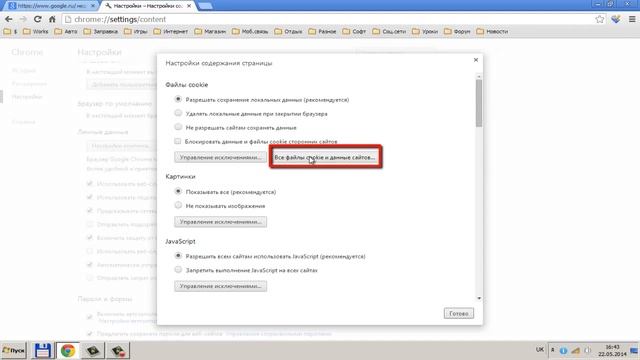
Task: Click the volume speaker icon in tray
Action: click(587, 351)
